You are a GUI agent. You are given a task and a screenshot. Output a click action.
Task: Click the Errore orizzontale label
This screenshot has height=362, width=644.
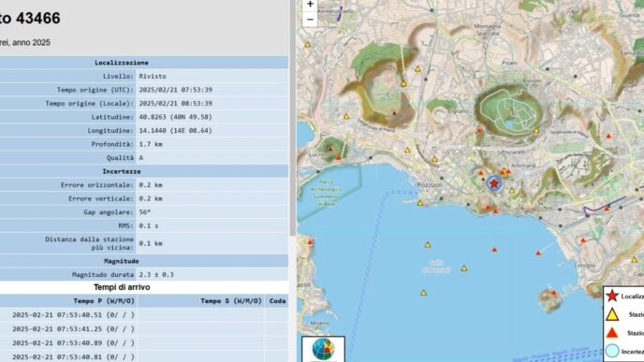(x=97, y=184)
